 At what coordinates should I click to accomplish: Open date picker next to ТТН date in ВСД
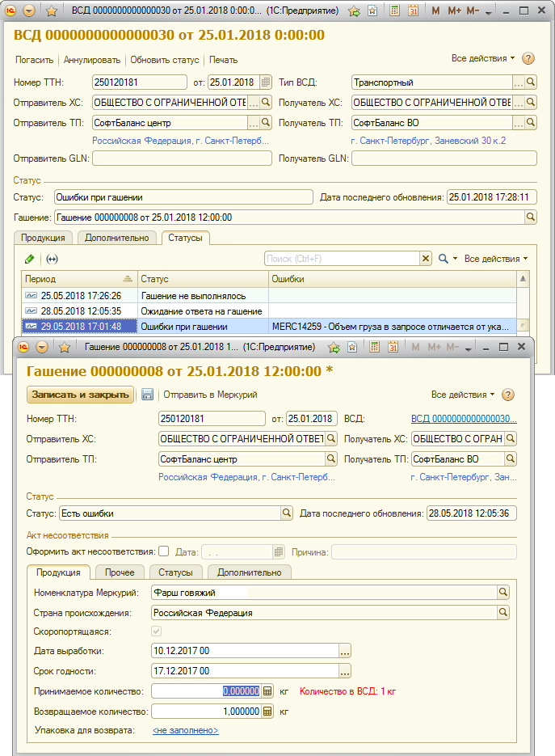(x=266, y=82)
